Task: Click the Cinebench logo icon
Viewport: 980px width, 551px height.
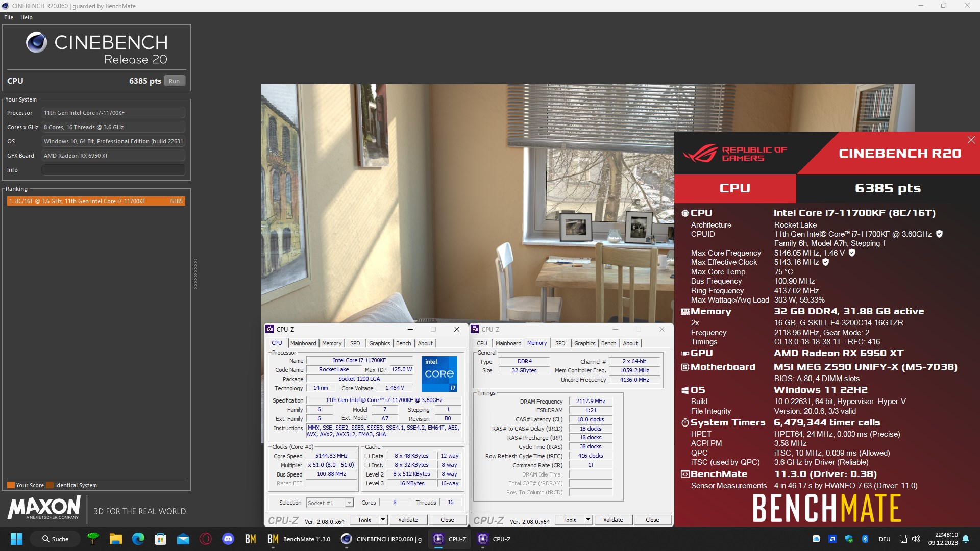Action: pos(37,42)
